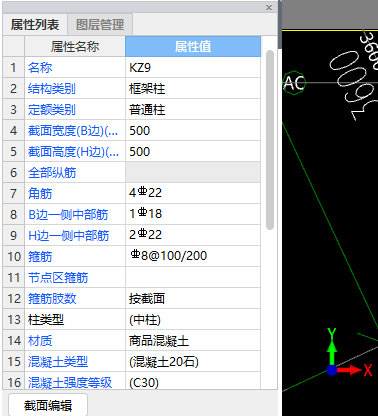Click the 结构类别 property label
Screen dimensions: 378x416
pyautogui.click(x=52, y=89)
